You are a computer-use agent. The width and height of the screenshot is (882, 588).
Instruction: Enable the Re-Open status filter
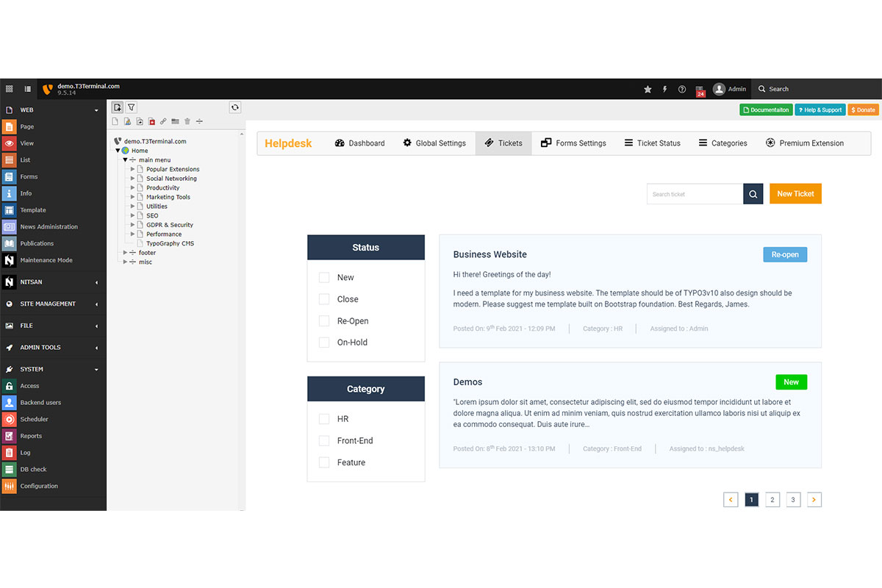324,321
